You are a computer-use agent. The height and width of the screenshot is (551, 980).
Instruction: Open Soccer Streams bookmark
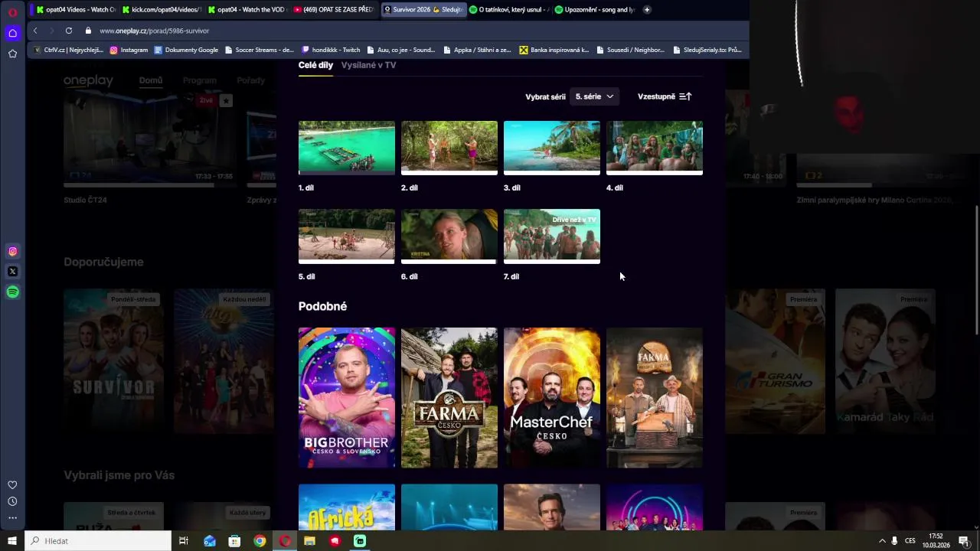[x=260, y=50]
